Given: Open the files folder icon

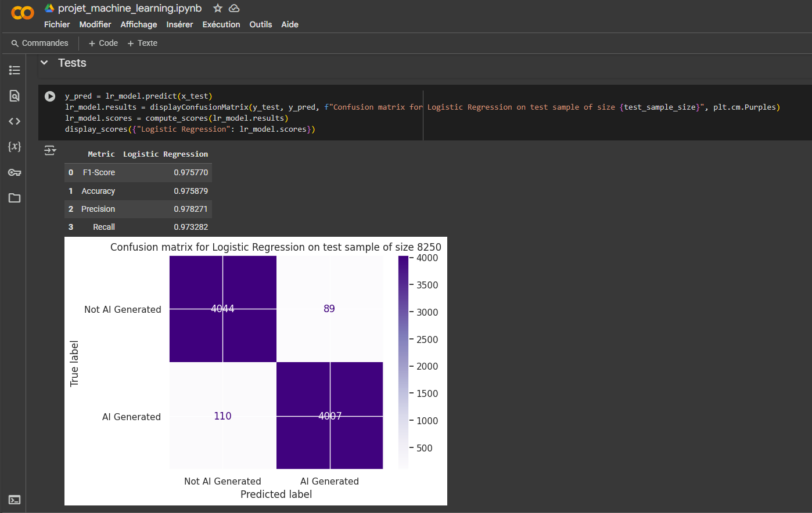Looking at the screenshot, I should 15,198.
